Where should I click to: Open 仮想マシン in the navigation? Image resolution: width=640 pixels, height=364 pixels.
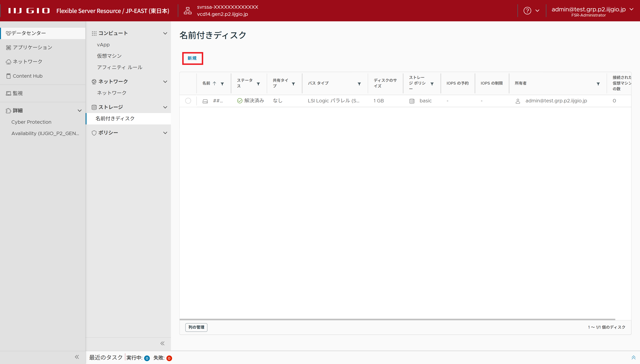tap(109, 56)
